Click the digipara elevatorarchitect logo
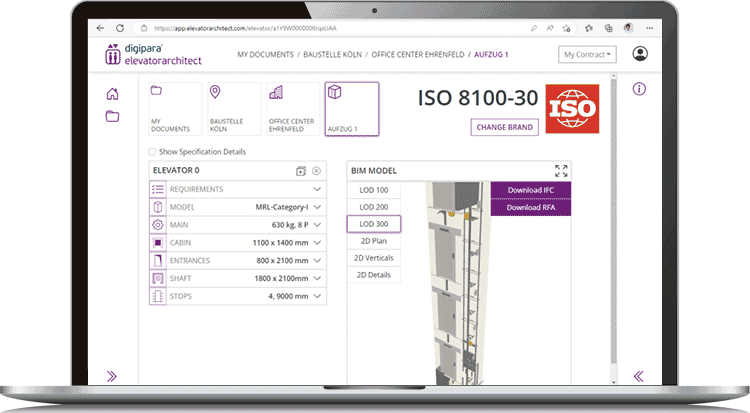Screen dimensions: 750x413 (x=153, y=55)
